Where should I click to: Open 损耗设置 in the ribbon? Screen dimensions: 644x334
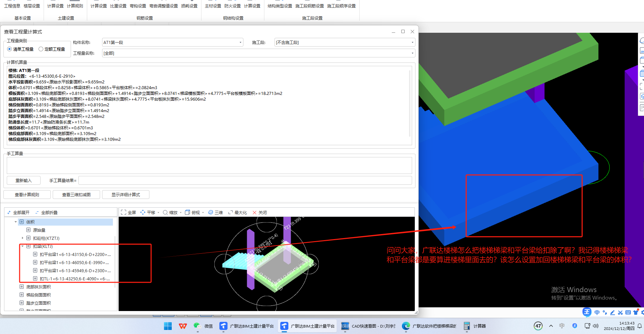click(x=189, y=6)
